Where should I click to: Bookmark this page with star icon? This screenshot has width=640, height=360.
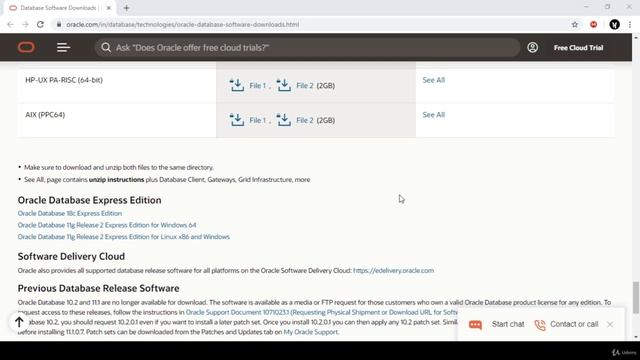tap(575, 24)
